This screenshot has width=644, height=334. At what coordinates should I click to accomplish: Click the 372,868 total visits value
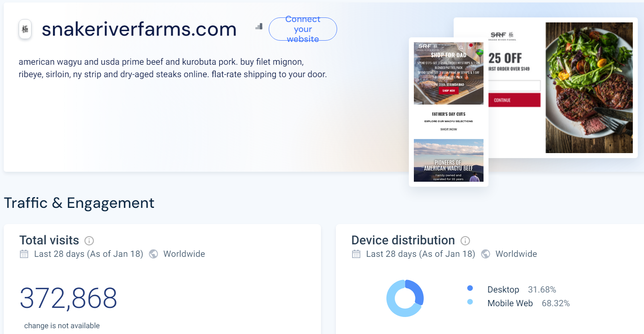click(x=68, y=298)
